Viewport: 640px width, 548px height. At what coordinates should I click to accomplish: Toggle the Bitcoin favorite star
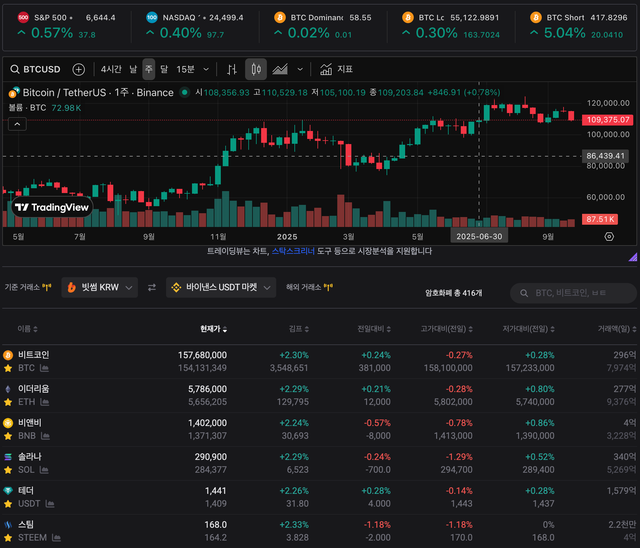point(9,368)
